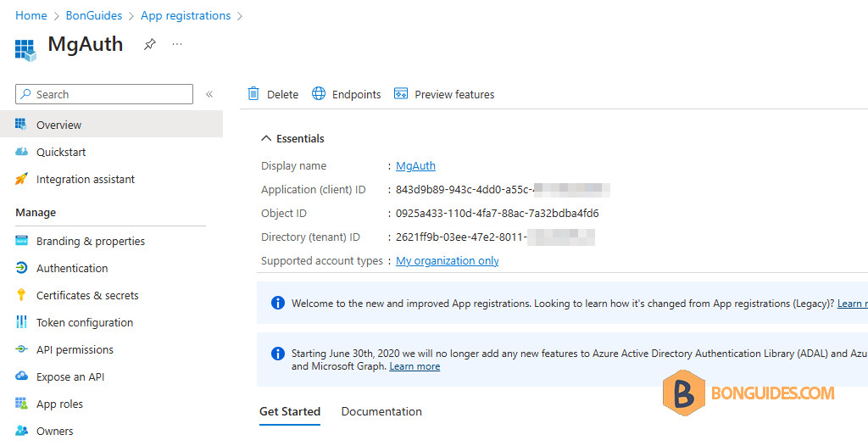Open Quickstart page
Viewport: 868px width, 446px height.
click(x=61, y=153)
